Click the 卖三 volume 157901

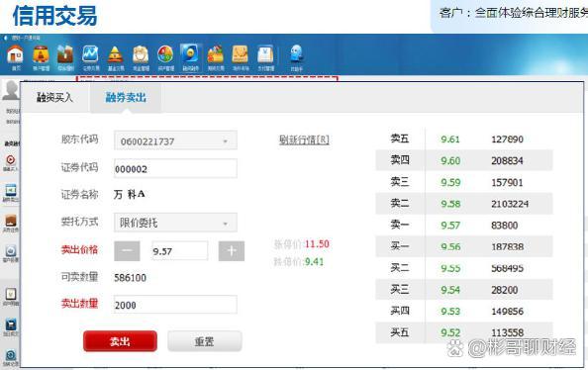pyautogui.click(x=507, y=182)
